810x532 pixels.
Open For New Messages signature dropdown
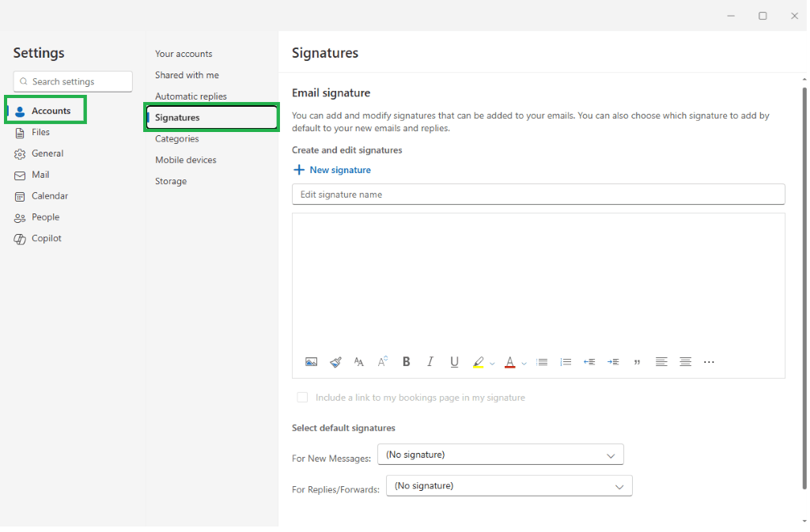tap(501, 455)
